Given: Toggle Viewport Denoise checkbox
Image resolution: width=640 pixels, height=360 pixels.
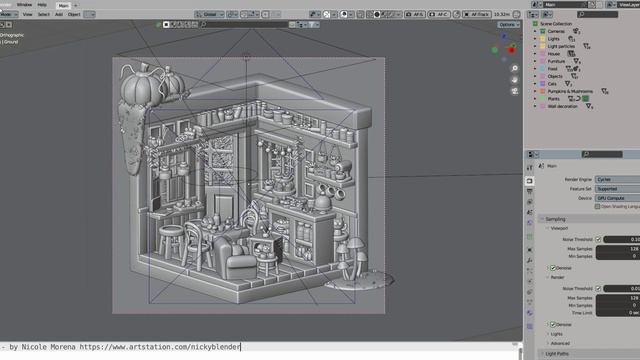Looking at the screenshot, I should pyautogui.click(x=553, y=268).
